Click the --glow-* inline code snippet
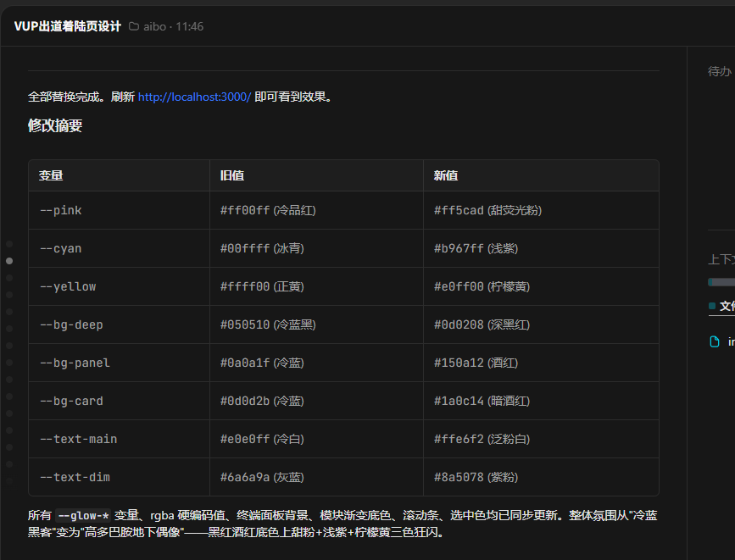 coord(83,515)
